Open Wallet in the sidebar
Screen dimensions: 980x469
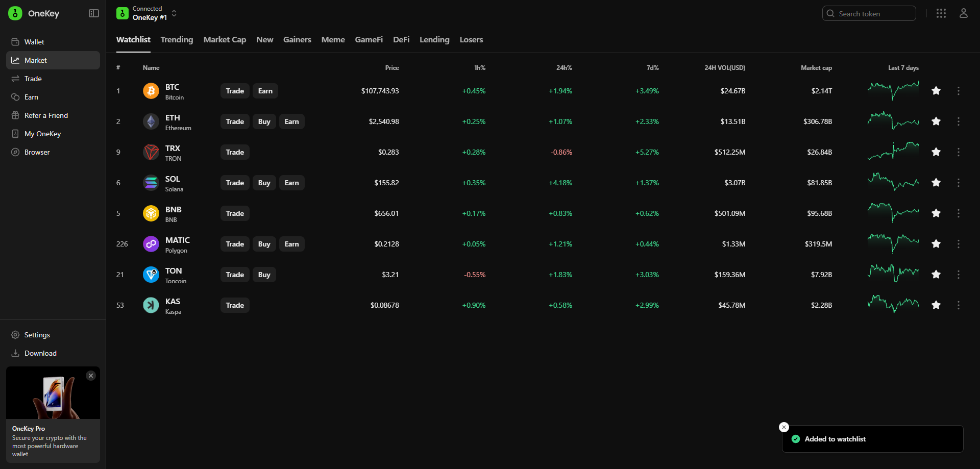53,42
